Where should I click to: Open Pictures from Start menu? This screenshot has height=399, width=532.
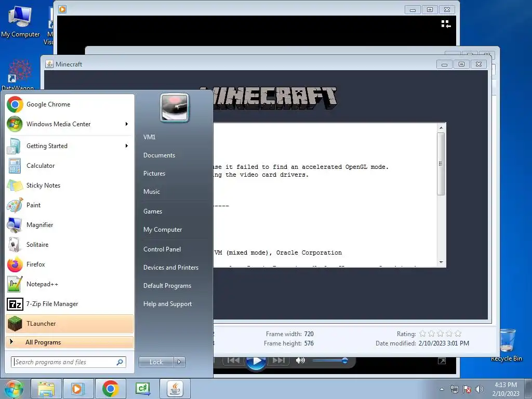154,174
